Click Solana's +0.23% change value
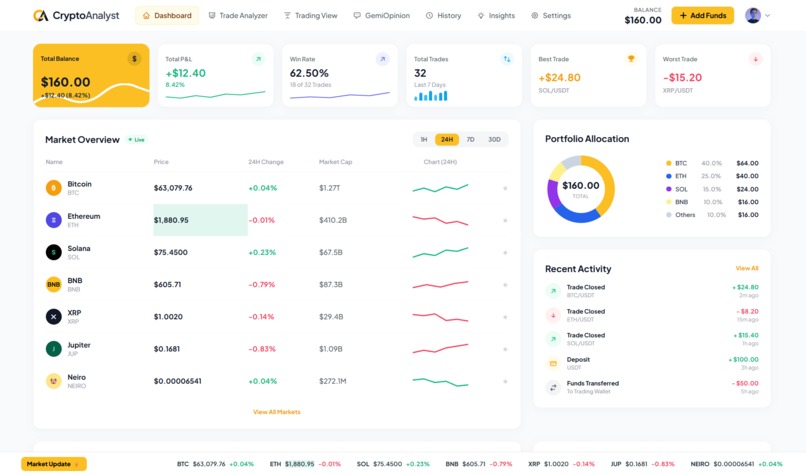 262,252
